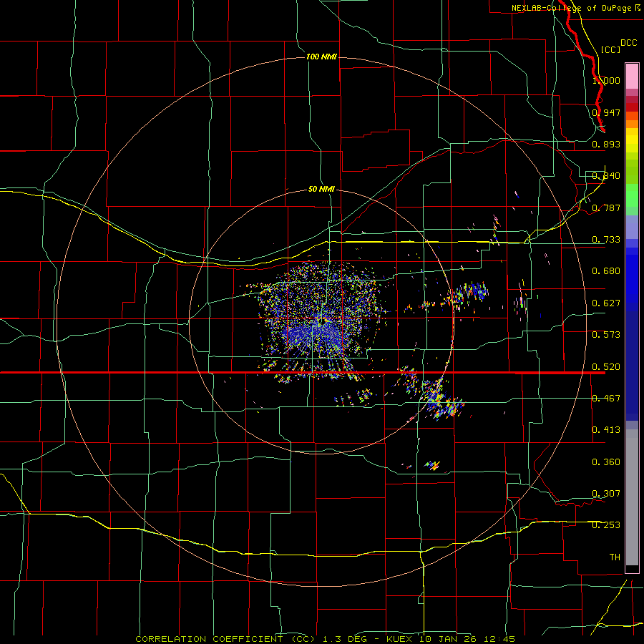The height and width of the screenshot is (644, 644).
Task: Pick the gray swatch in the color scale
Action: pyautogui.click(x=632, y=497)
